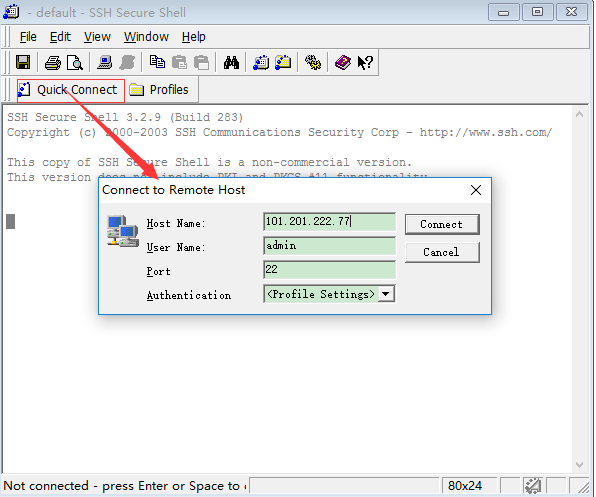596x497 pixels.
Task: Open the Help menu
Action: (x=193, y=37)
